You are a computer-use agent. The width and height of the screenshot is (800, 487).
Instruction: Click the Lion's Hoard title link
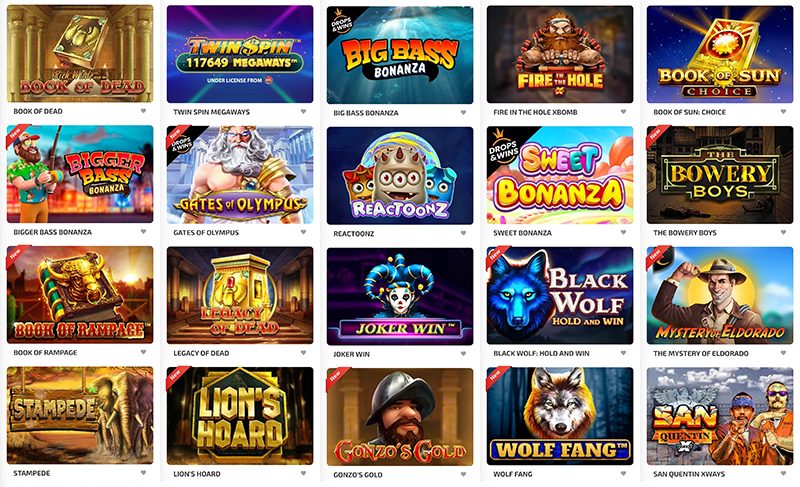point(197,474)
